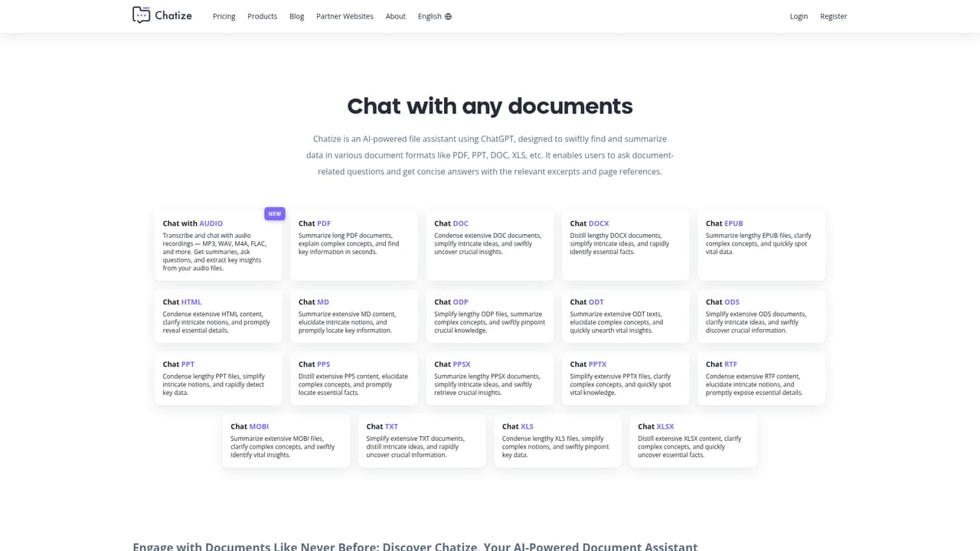This screenshot has width=980, height=551.
Task: Open the Chat ODP card
Action: [x=490, y=316]
